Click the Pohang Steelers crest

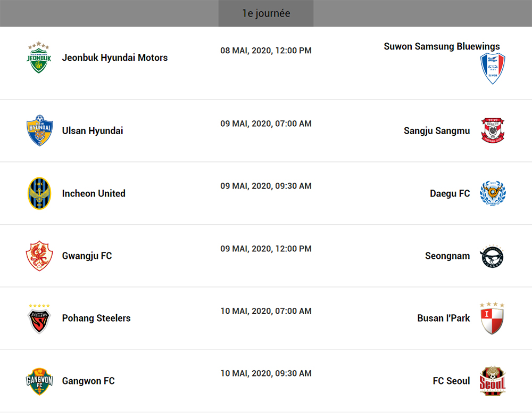click(39, 318)
